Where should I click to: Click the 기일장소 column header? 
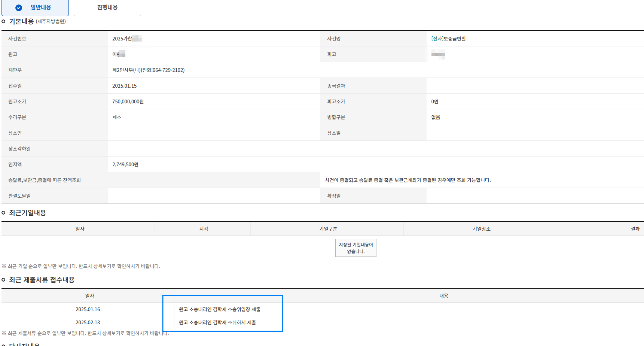pos(481,229)
